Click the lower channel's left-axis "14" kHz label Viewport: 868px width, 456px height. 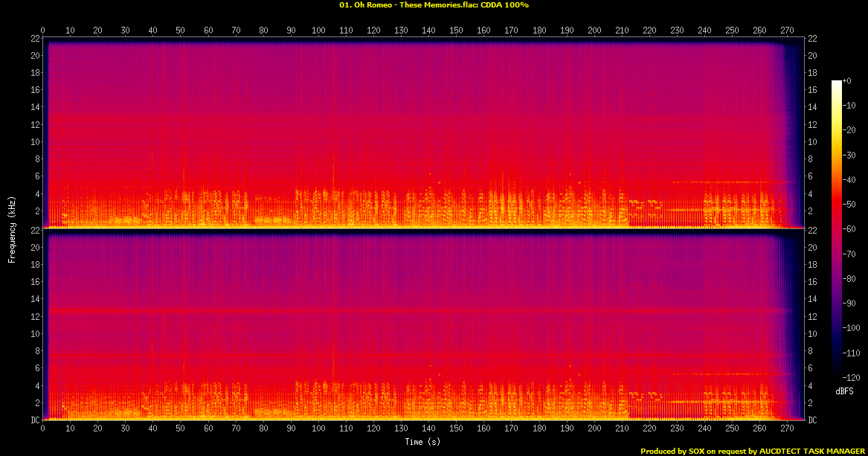pos(36,299)
